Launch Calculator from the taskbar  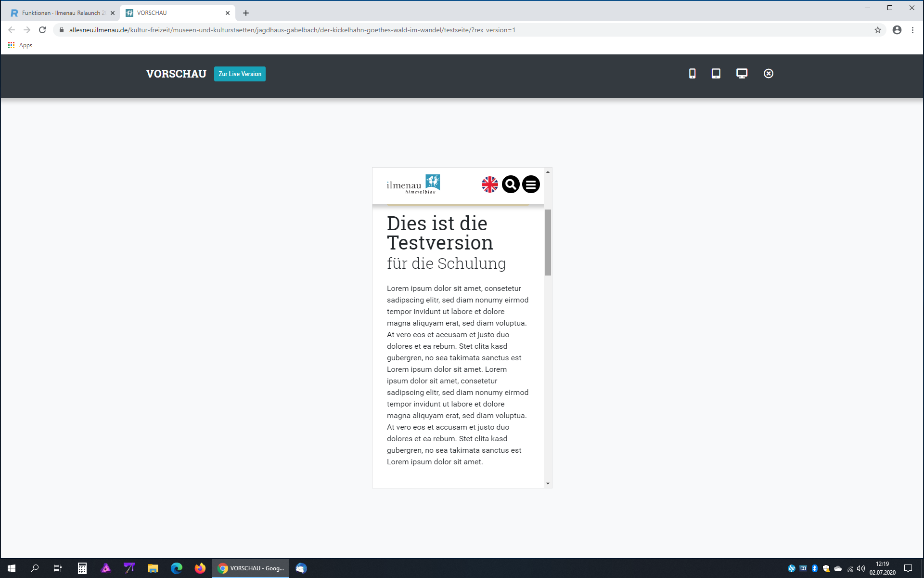click(x=82, y=568)
